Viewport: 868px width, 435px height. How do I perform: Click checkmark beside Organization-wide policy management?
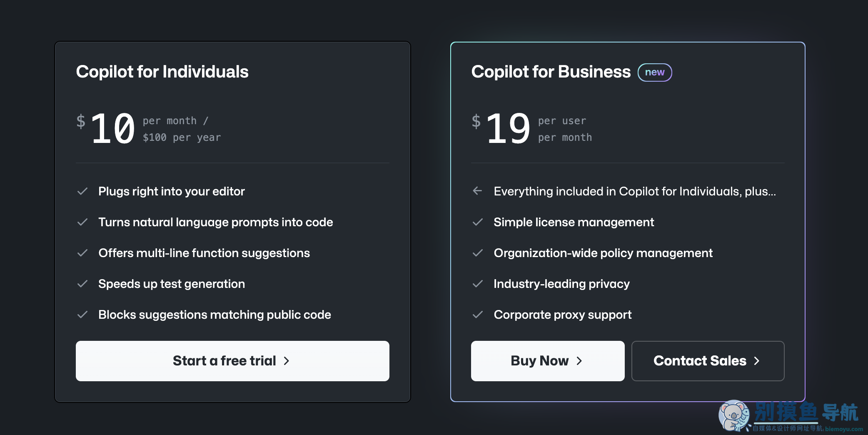click(478, 253)
